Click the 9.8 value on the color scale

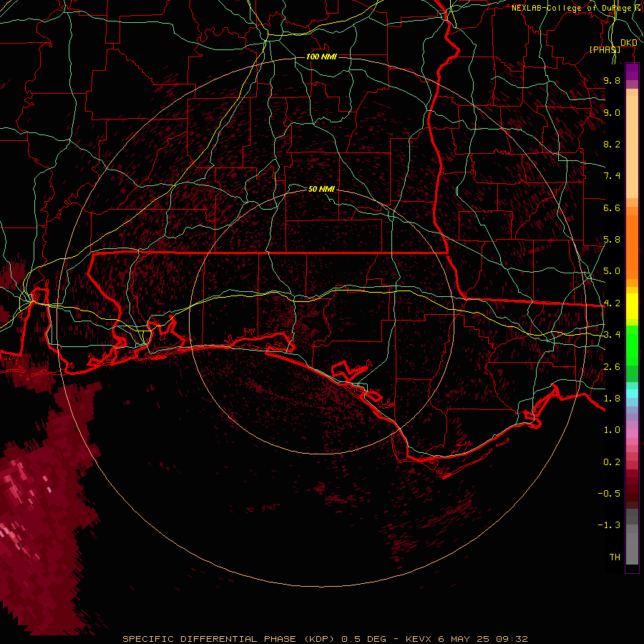(612, 80)
